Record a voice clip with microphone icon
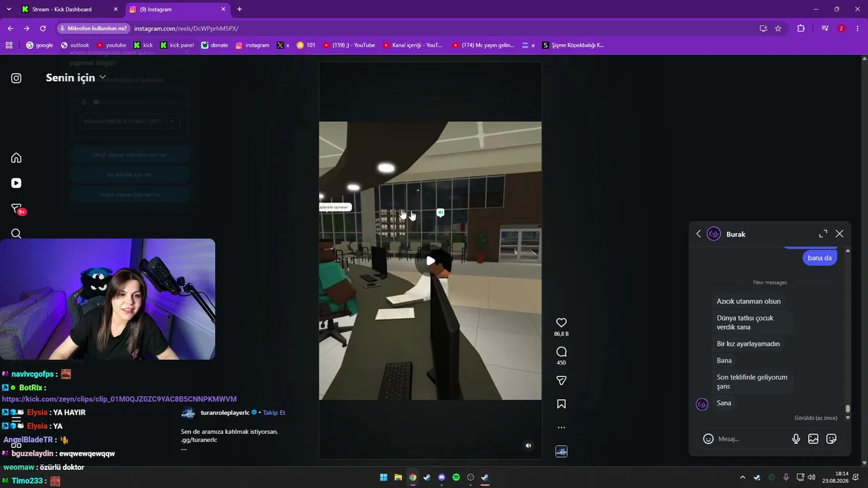868x488 pixels. pos(796,439)
